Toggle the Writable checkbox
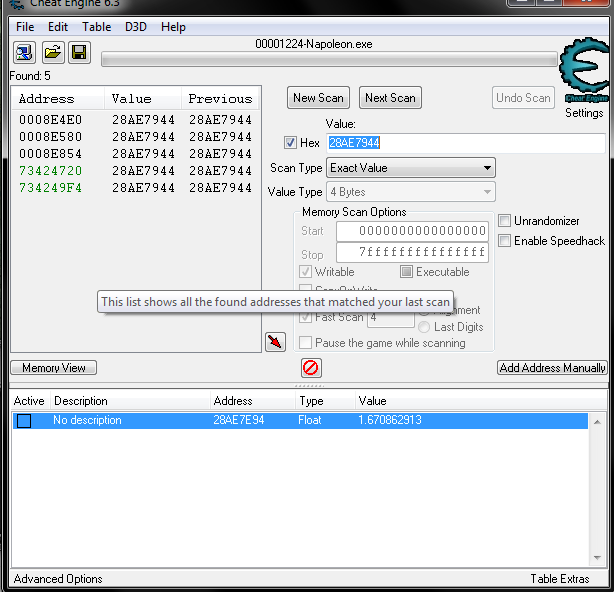This screenshot has width=614, height=592. click(x=305, y=272)
